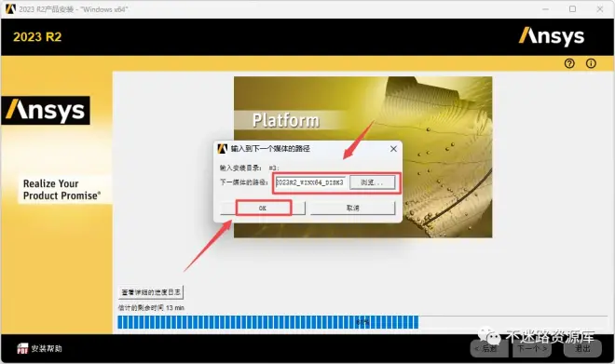
Task: Click the "Realize Your Product Promise" text
Action: click(x=62, y=190)
